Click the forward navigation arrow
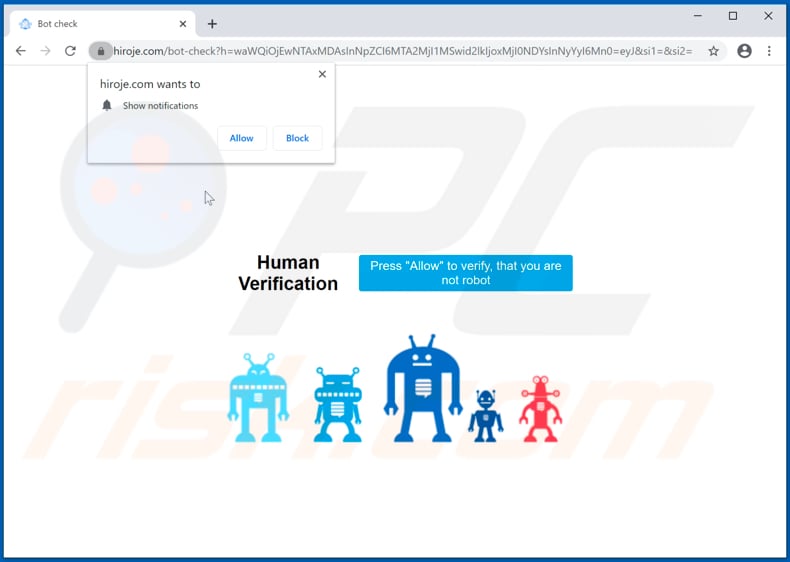Viewport: 790px width, 562px height. click(x=45, y=51)
